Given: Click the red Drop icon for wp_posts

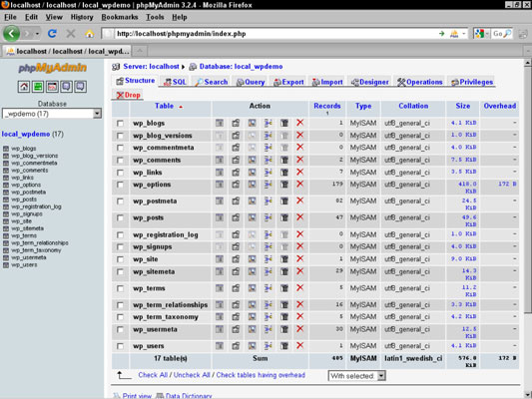Looking at the screenshot, I should point(299,217).
